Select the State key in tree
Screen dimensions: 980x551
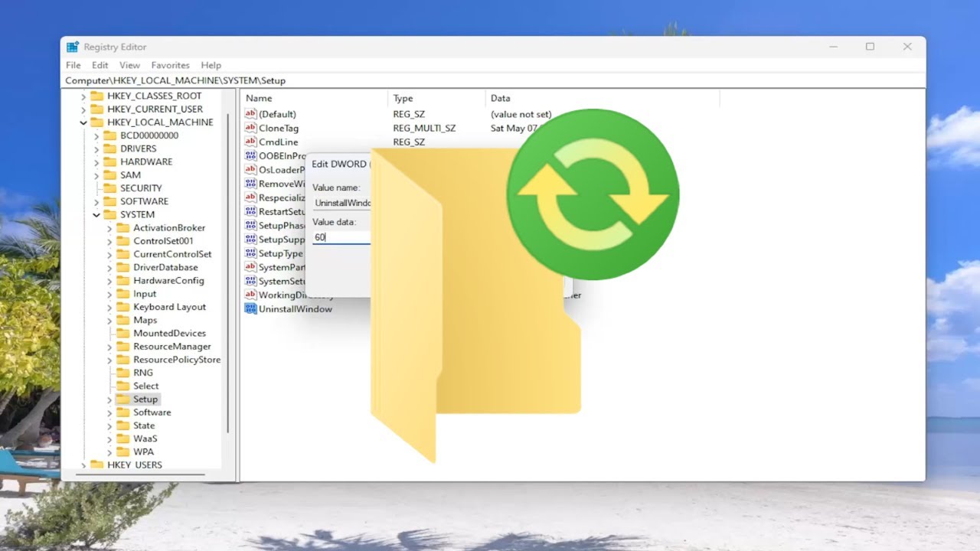pos(144,425)
